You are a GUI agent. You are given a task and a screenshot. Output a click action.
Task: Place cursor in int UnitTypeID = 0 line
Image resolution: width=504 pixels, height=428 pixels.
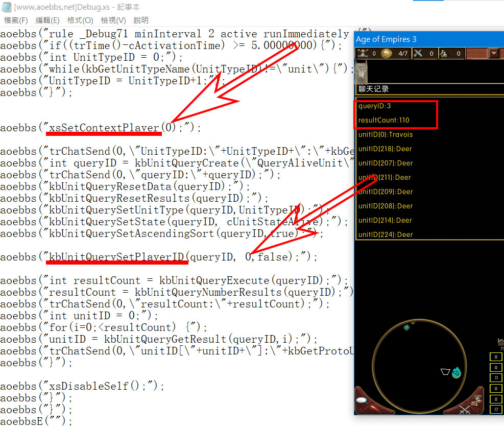tap(91, 57)
